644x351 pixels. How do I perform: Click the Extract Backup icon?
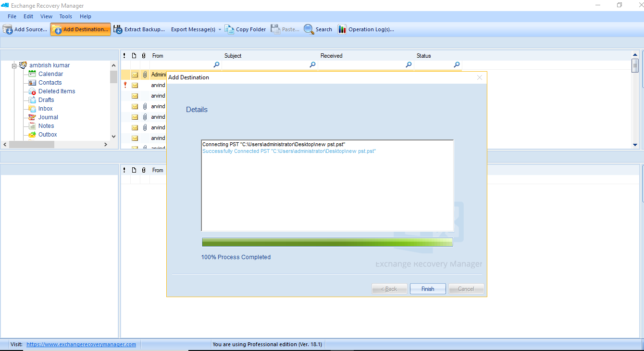(x=118, y=29)
